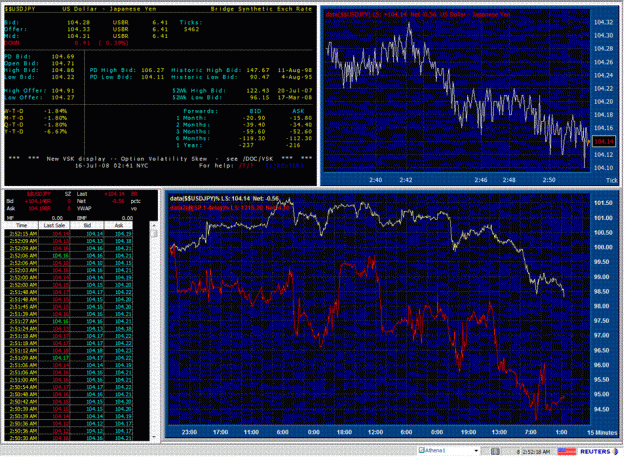The image size is (625, 457).
Task: Click the red help link after For help
Action: pos(246,166)
